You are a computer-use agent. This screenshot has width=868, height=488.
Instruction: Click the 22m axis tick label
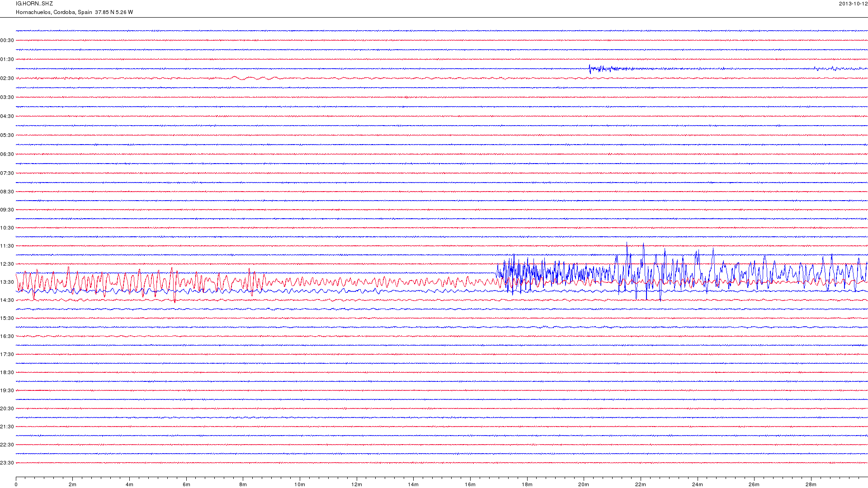pyautogui.click(x=641, y=484)
